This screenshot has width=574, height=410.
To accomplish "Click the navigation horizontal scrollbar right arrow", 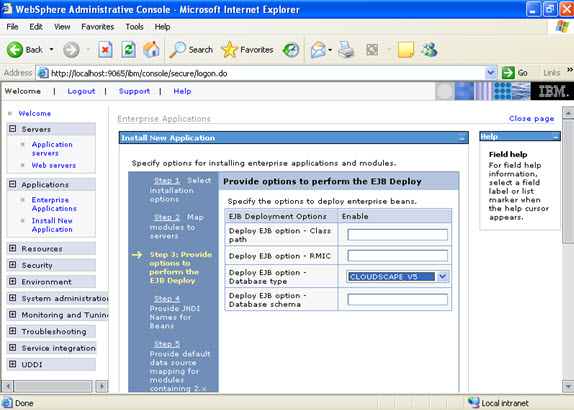I will 102,386.
